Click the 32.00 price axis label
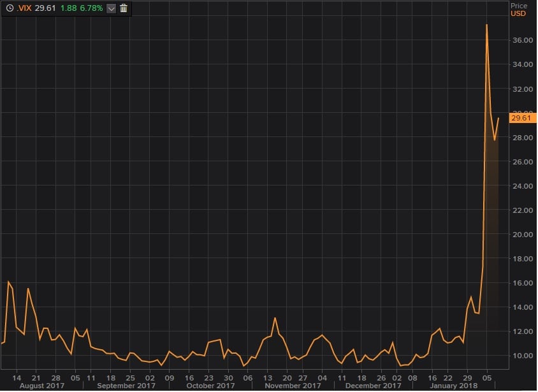The height and width of the screenshot is (392, 538). 523,89
